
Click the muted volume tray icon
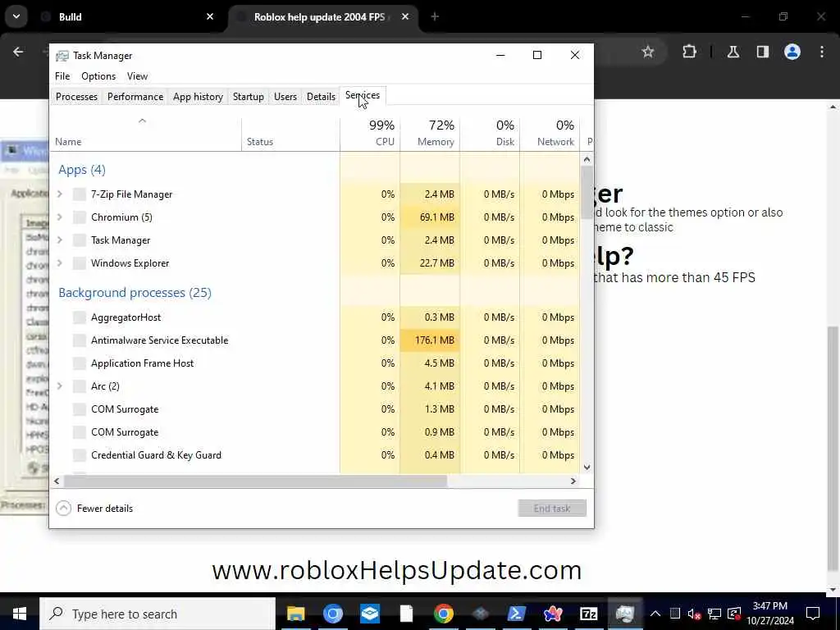pyautogui.click(x=694, y=614)
